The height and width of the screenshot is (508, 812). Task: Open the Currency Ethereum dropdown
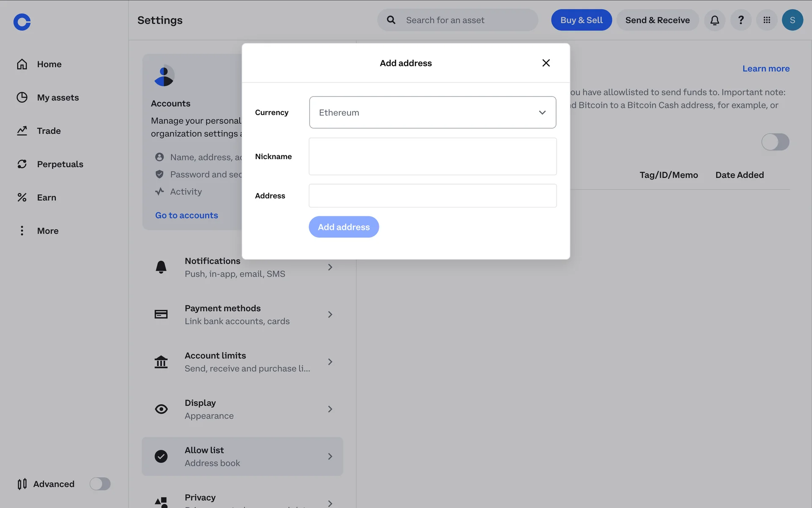coord(432,112)
